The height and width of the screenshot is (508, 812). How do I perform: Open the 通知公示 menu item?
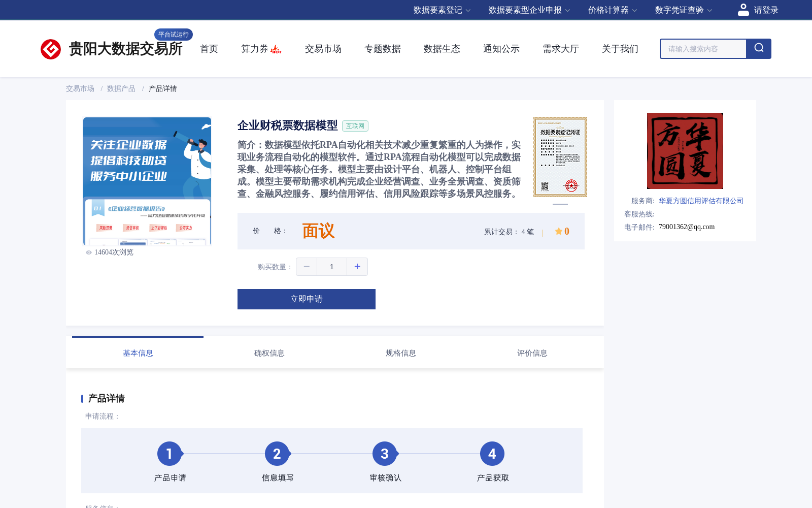tap(501, 49)
